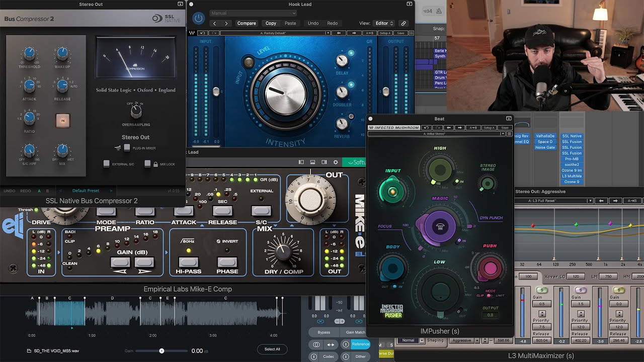Select the SSL Native insert slot in mixer
The image size is (644, 362).
[572, 136]
